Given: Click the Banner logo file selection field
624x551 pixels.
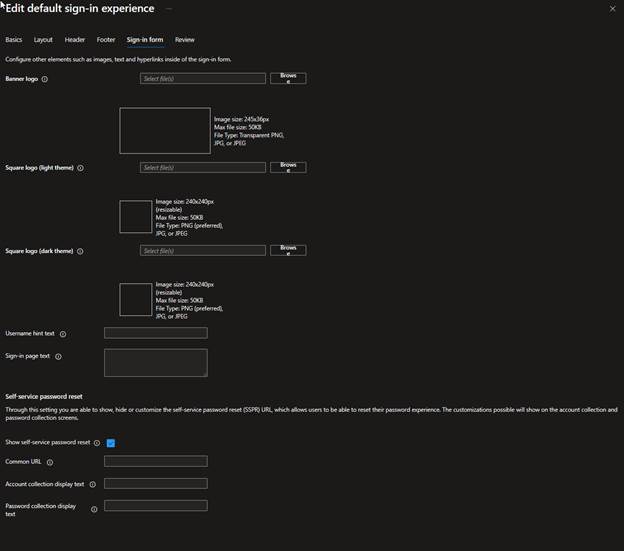Looking at the screenshot, I should [203, 78].
